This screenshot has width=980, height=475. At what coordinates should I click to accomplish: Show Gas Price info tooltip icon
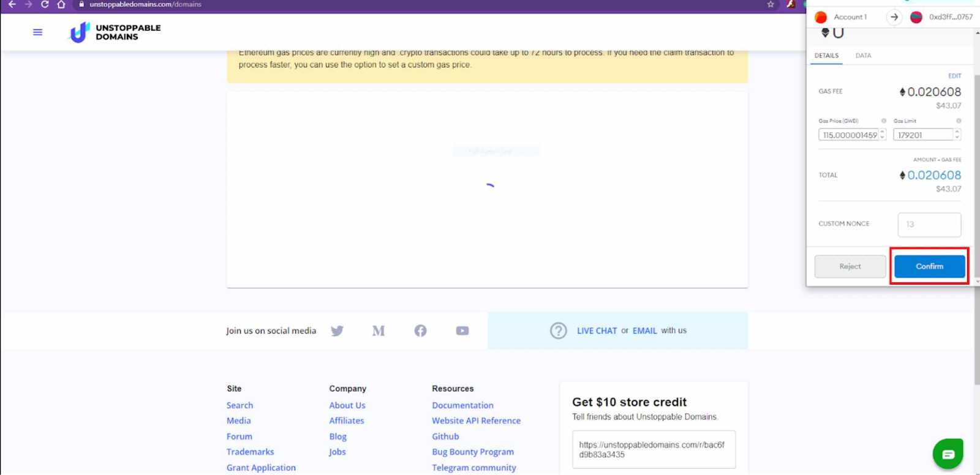(x=883, y=121)
